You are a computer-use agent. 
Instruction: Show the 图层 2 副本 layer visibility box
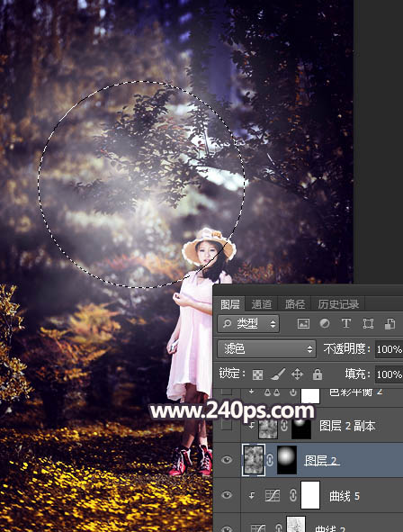pyautogui.click(x=227, y=425)
